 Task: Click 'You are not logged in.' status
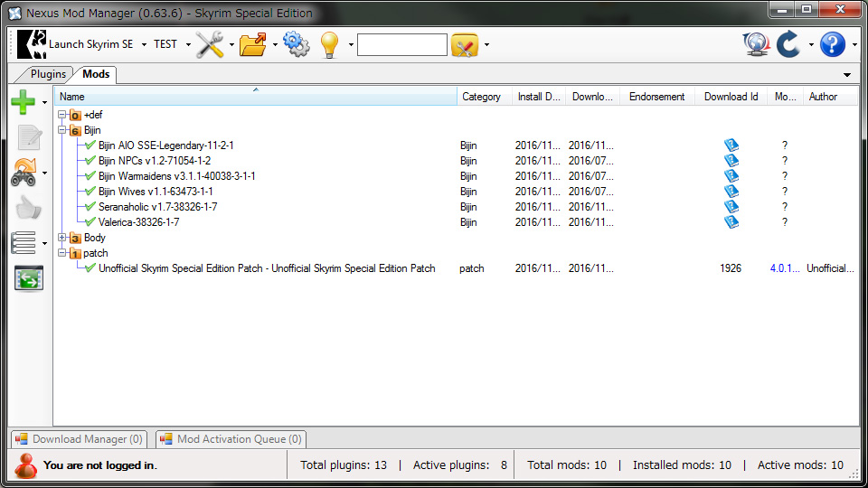click(x=100, y=465)
